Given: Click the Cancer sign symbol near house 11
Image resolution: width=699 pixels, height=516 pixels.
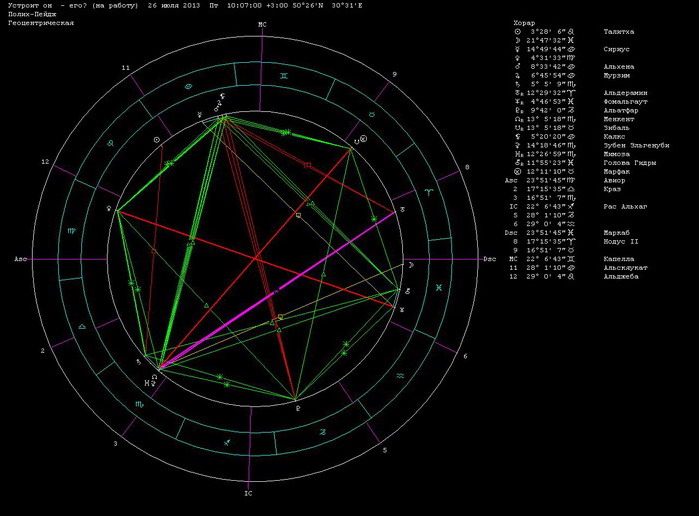Looking at the screenshot, I should (x=189, y=89).
